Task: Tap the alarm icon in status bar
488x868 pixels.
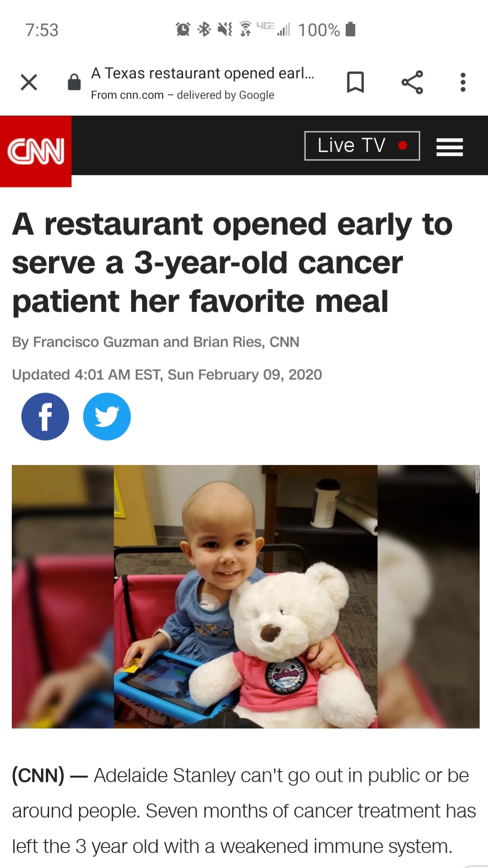Action: [x=183, y=30]
